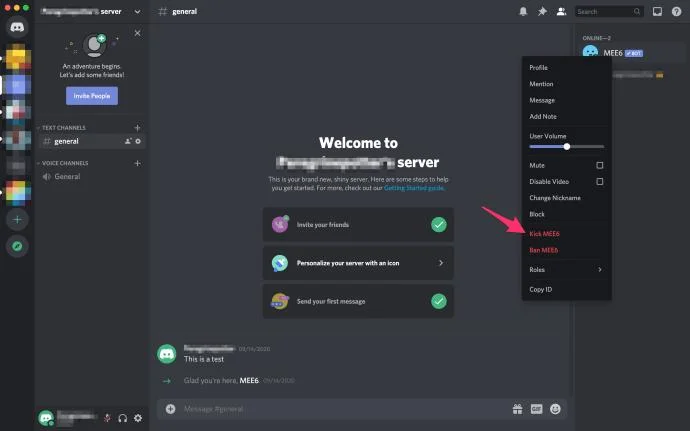This screenshot has height=431, width=690.
Task: Check the Disable Video checkbox
Action: [599, 181]
